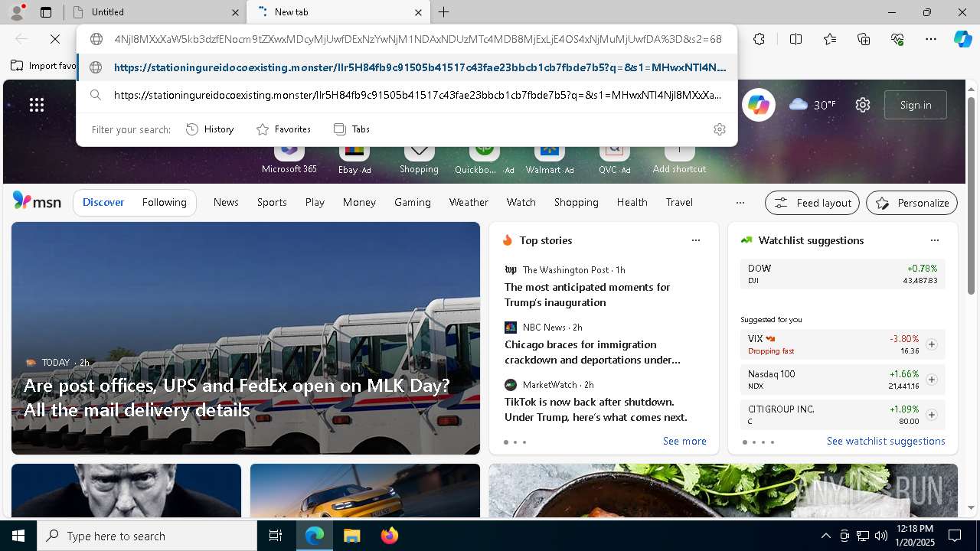The image size is (980, 551).
Task: Open the apps grid launcher icon
Action: pyautogui.click(x=37, y=105)
